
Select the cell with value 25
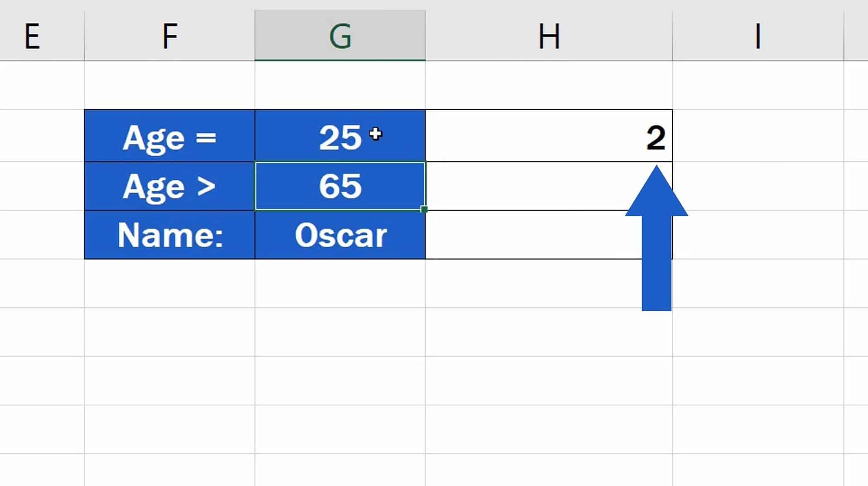tap(340, 137)
